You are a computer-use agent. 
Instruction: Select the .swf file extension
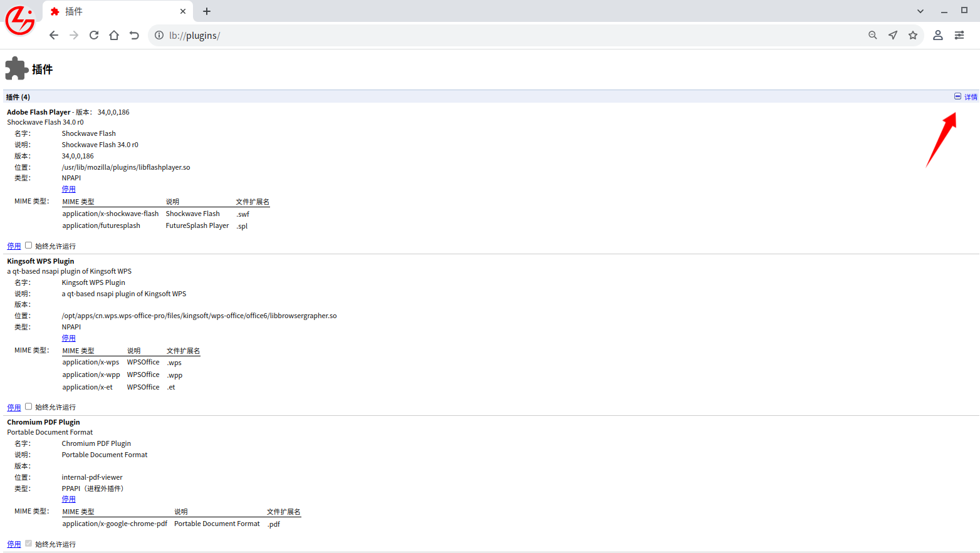coord(242,214)
